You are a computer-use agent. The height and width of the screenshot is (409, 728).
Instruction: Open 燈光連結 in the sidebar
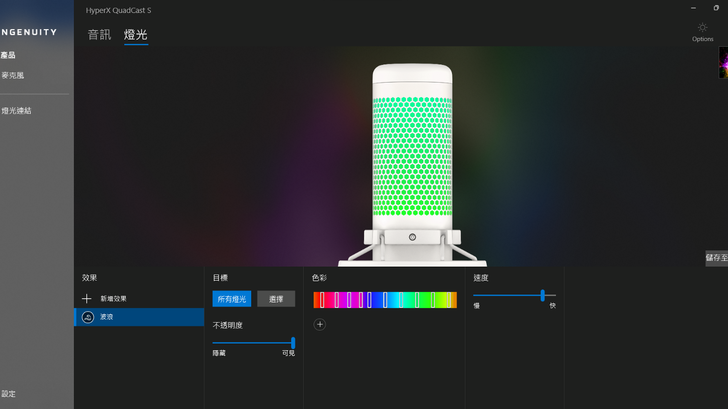pos(16,111)
